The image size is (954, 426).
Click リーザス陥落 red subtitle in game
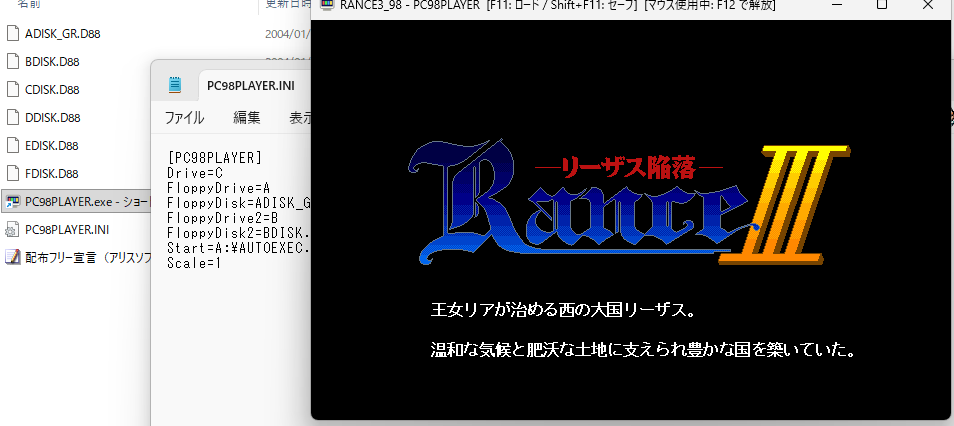point(627,168)
